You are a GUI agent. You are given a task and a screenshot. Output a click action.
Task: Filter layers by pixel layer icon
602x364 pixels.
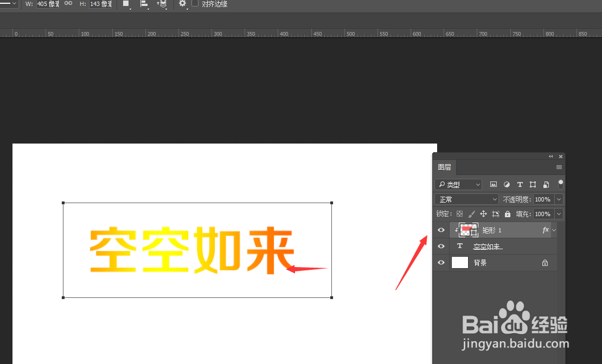(493, 185)
